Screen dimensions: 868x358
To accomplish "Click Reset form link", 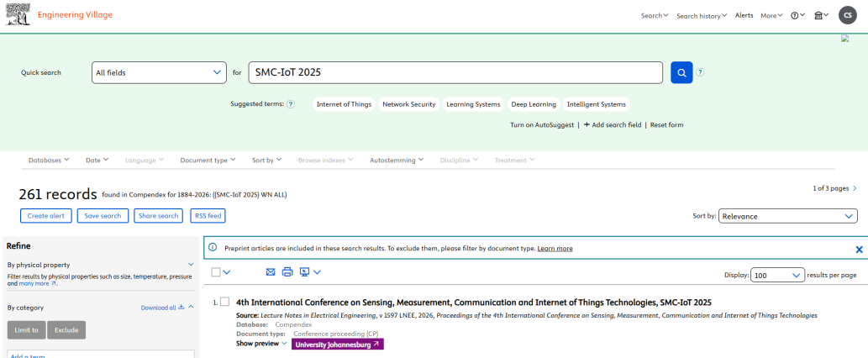I will point(666,125).
